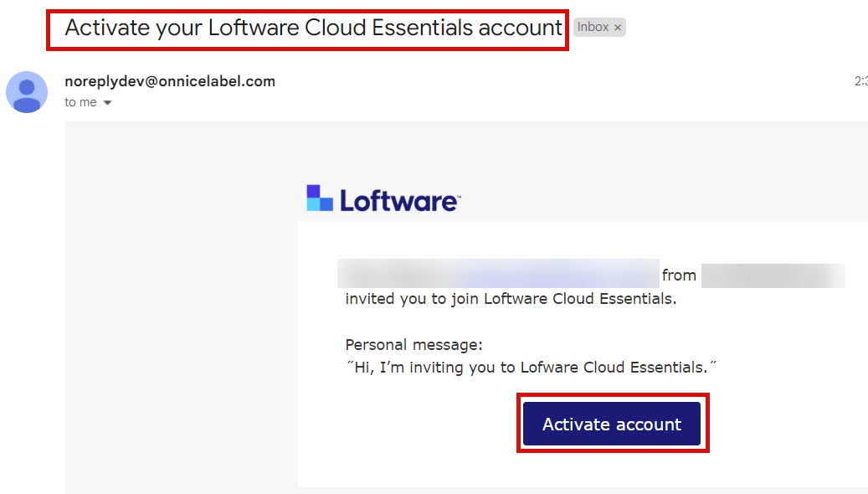Click "invited you to join Loftware Cloud Essentials" line

(511, 299)
